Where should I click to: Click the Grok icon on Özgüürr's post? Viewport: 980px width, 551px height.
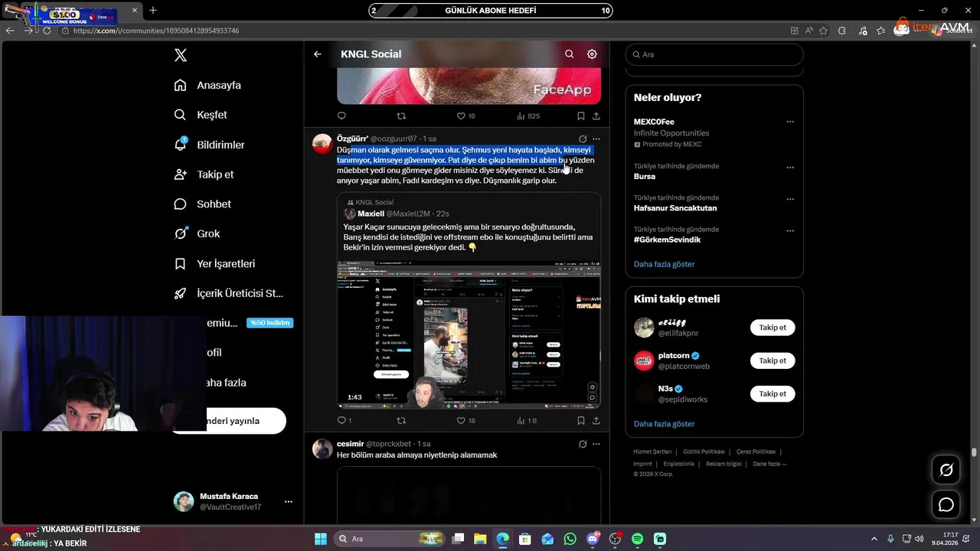coord(583,139)
